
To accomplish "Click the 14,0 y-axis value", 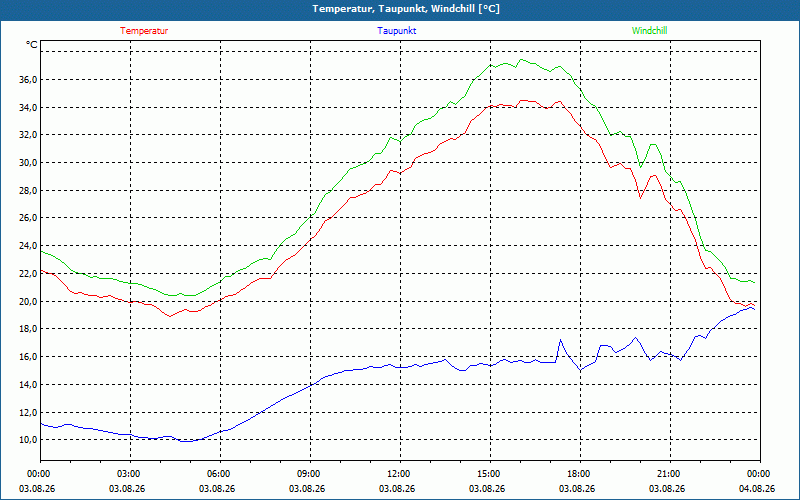I will coord(29,384).
